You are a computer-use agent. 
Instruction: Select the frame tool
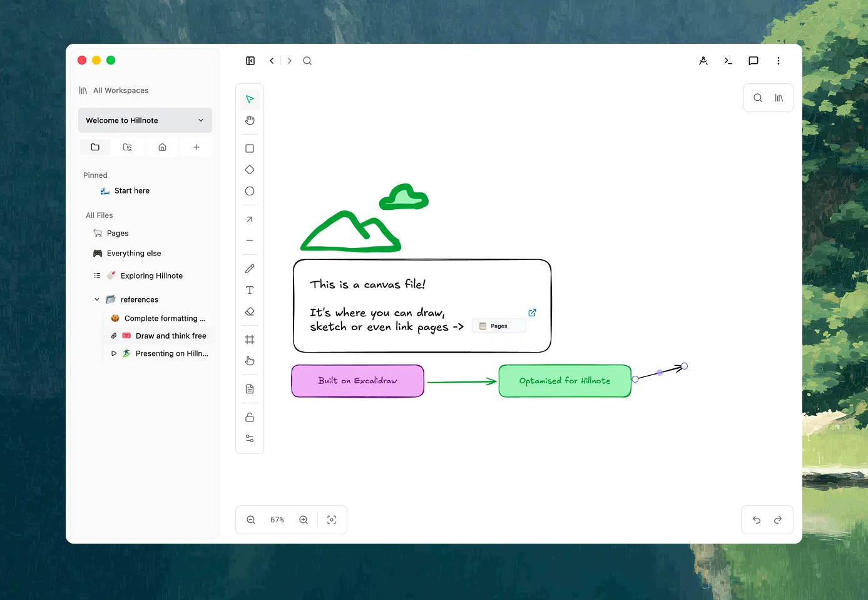250,339
